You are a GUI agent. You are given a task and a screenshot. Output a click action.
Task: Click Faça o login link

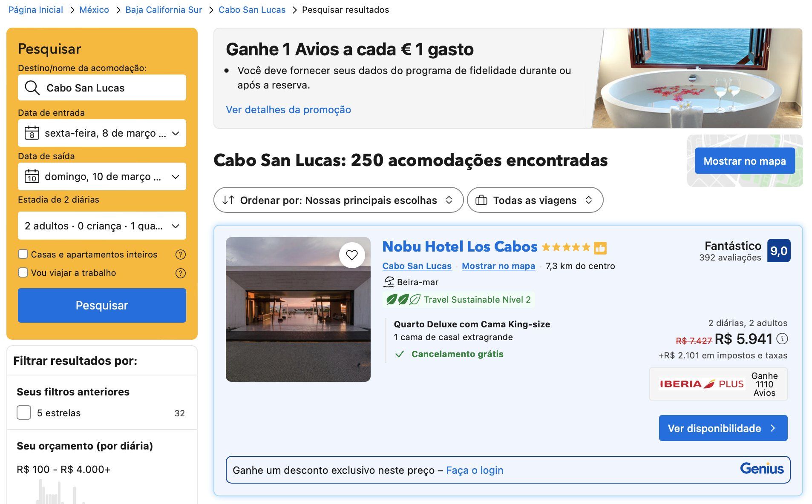point(475,470)
